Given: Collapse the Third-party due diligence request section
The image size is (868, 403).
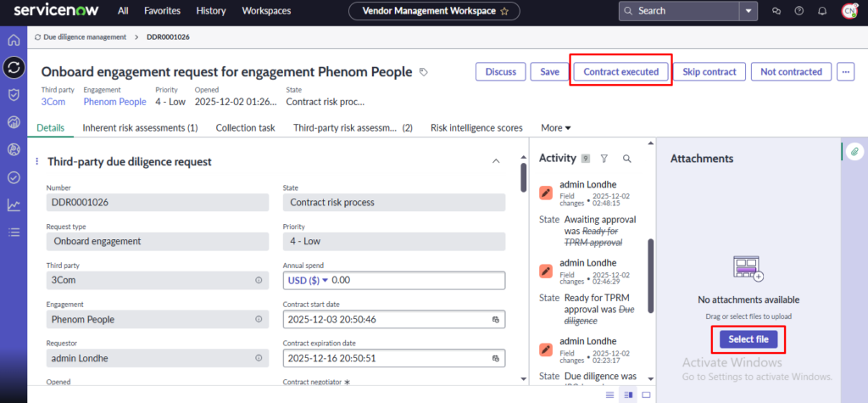Looking at the screenshot, I should tap(496, 161).
